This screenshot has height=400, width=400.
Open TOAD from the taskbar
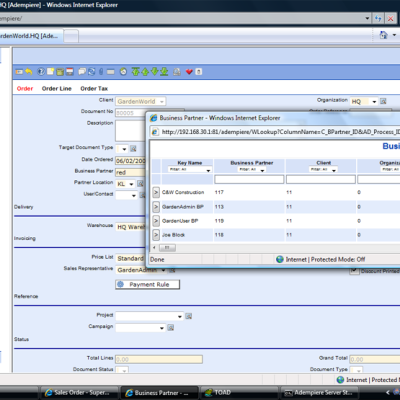coord(239,393)
